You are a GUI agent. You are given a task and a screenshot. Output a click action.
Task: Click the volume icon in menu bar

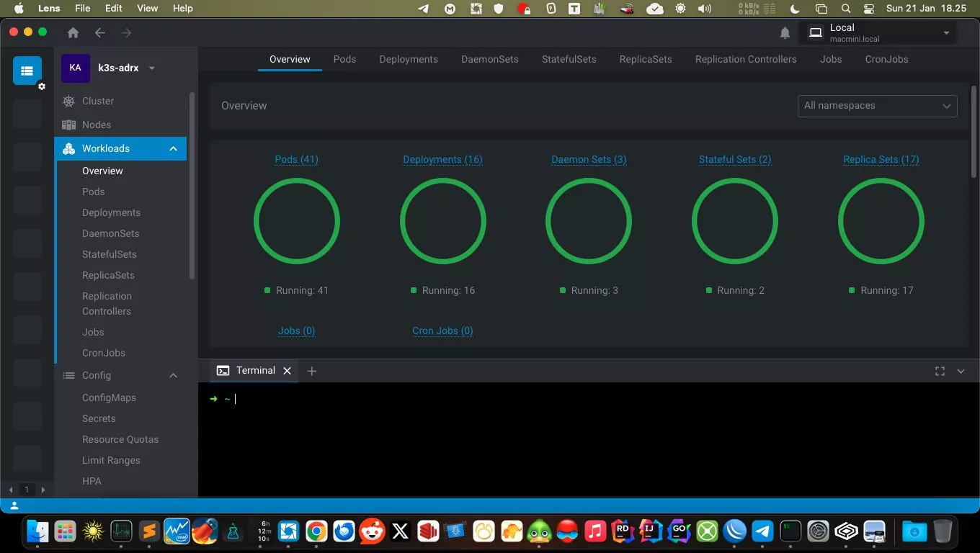click(705, 9)
